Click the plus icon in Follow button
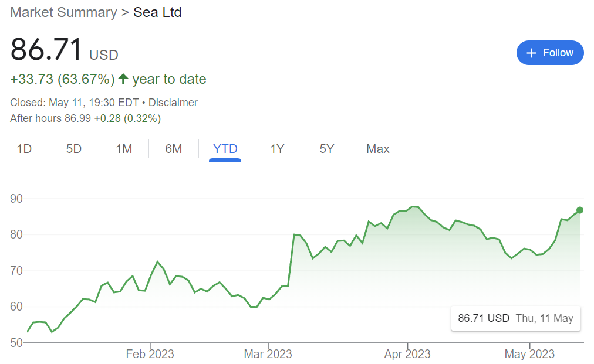This screenshot has height=364, width=594. pyautogui.click(x=531, y=53)
